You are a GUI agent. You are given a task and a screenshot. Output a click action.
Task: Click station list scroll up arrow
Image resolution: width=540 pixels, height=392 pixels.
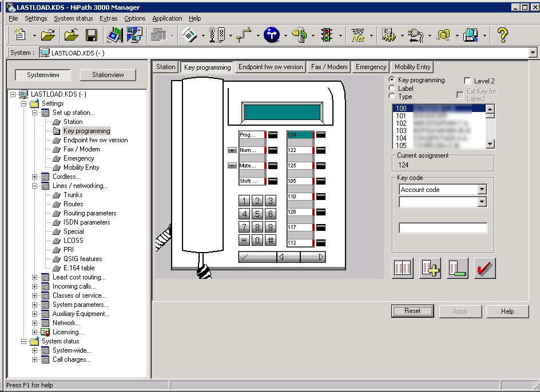point(490,109)
